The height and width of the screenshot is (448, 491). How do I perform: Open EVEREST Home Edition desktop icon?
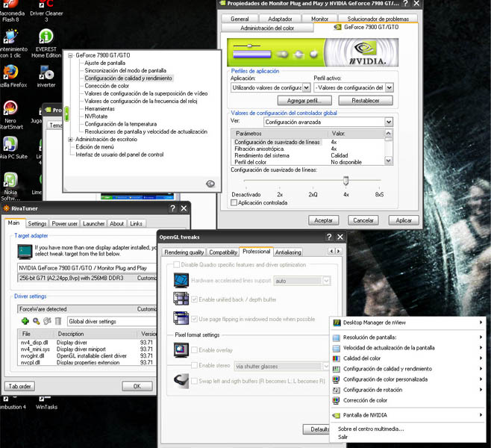(x=46, y=43)
